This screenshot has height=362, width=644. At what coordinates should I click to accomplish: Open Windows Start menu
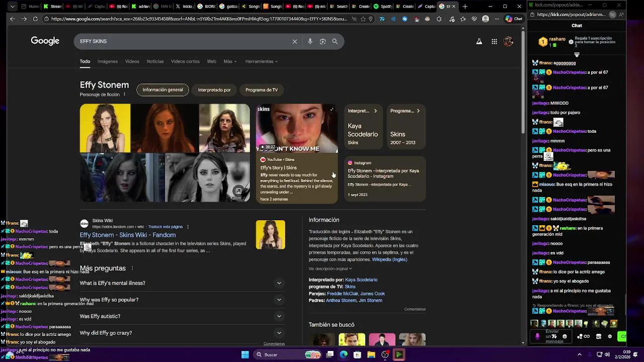245,354
